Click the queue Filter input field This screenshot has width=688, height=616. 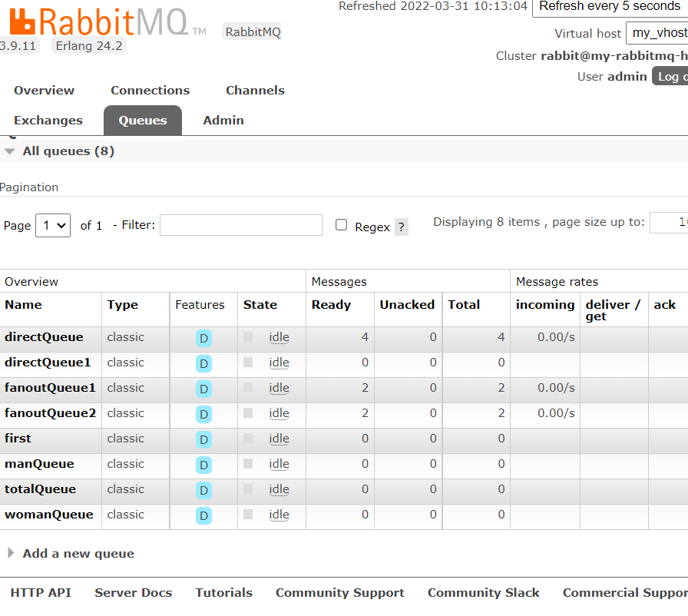coord(241,225)
